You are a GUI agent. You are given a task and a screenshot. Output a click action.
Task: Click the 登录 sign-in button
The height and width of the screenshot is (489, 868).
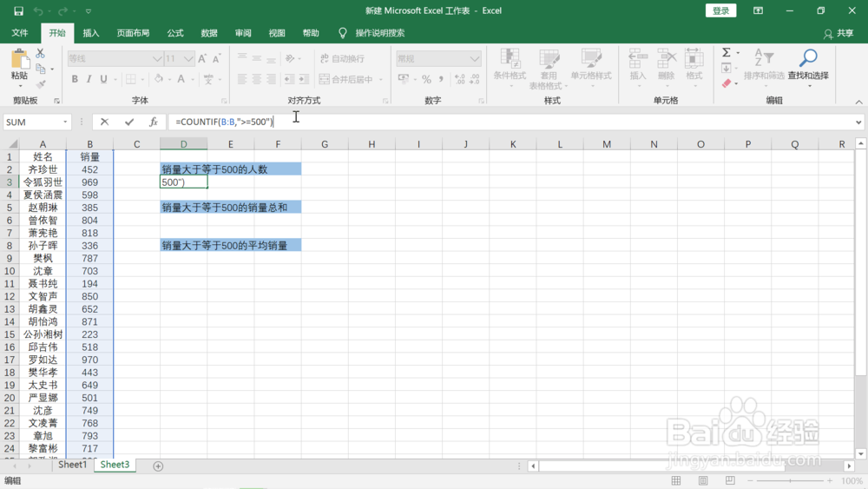click(720, 10)
